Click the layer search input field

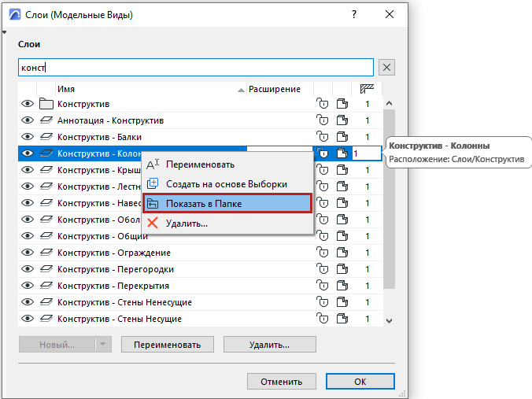point(195,68)
